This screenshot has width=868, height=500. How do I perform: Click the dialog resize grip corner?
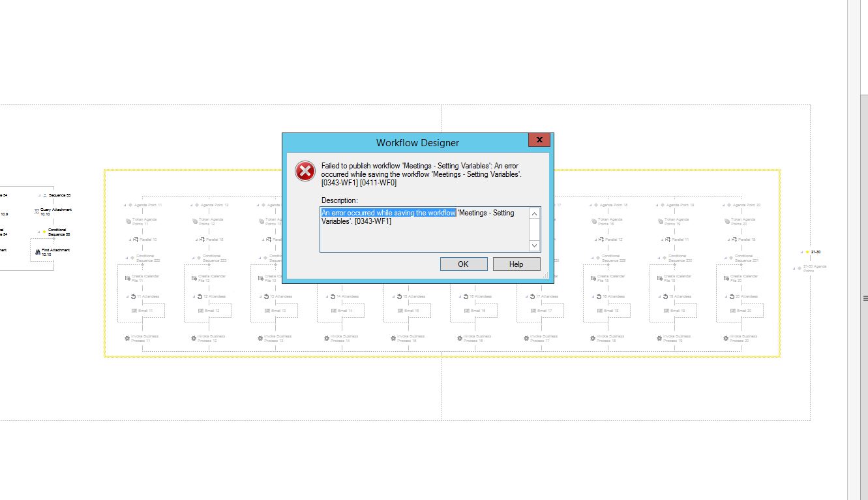tap(546, 276)
